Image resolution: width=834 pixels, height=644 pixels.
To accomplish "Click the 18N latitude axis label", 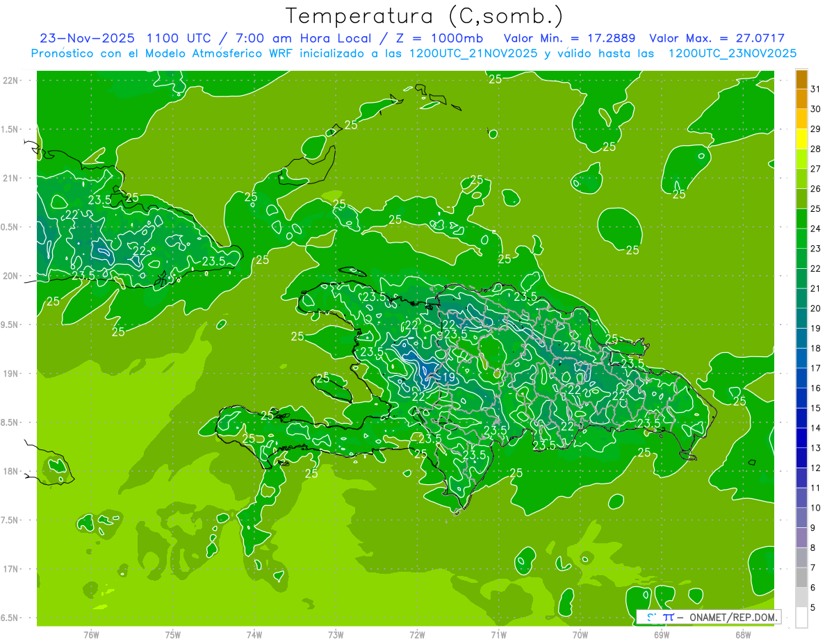I will [x=10, y=472].
